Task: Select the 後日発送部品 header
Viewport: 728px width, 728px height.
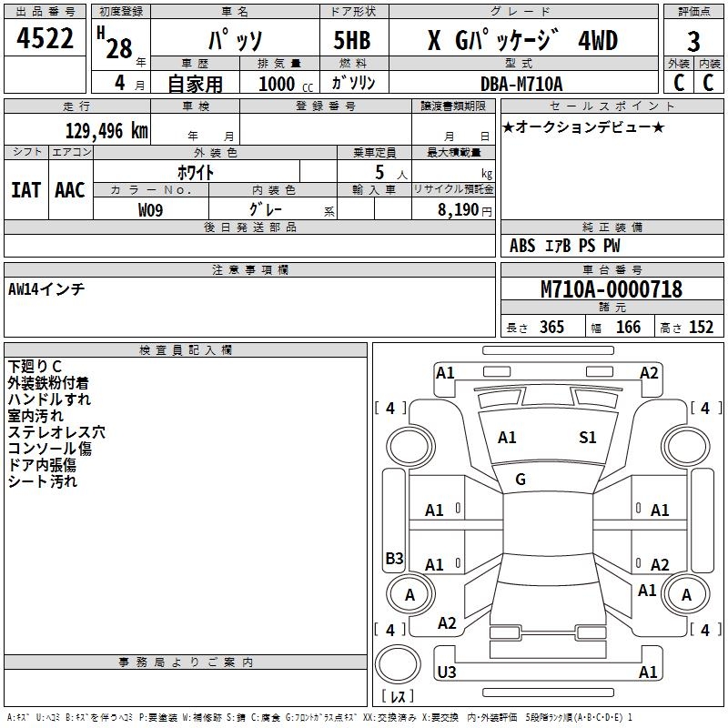Action: [249, 227]
